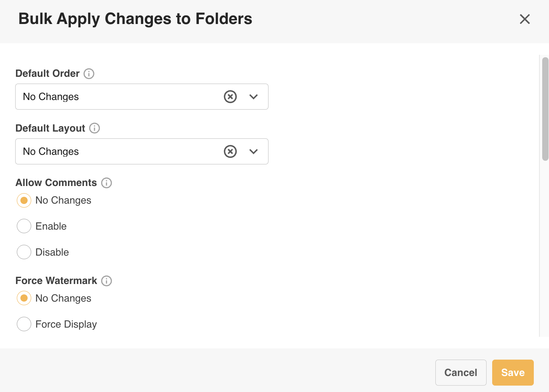
Task: Open the Default Order combo box
Action: (x=142, y=97)
